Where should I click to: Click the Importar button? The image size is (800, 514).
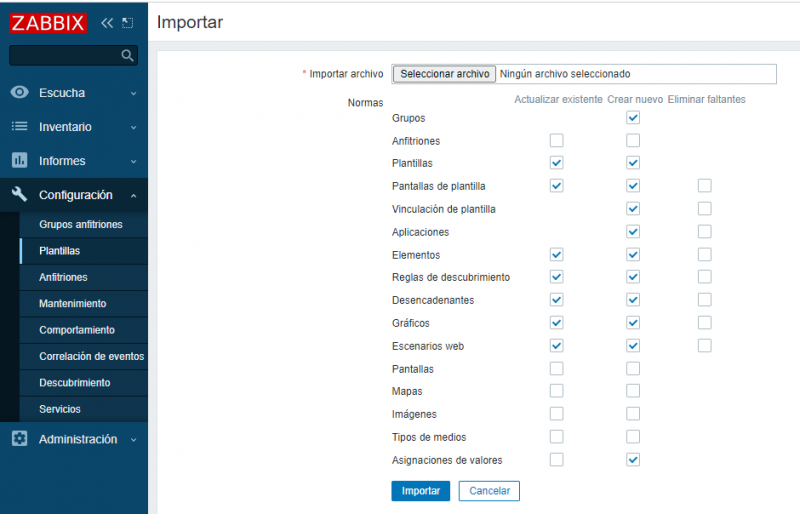(x=420, y=491)
